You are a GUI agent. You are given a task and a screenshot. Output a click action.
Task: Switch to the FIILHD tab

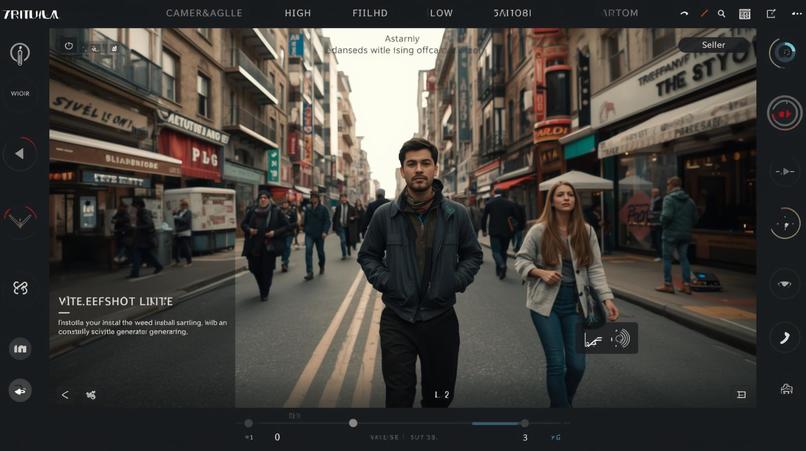pos(370,13)
